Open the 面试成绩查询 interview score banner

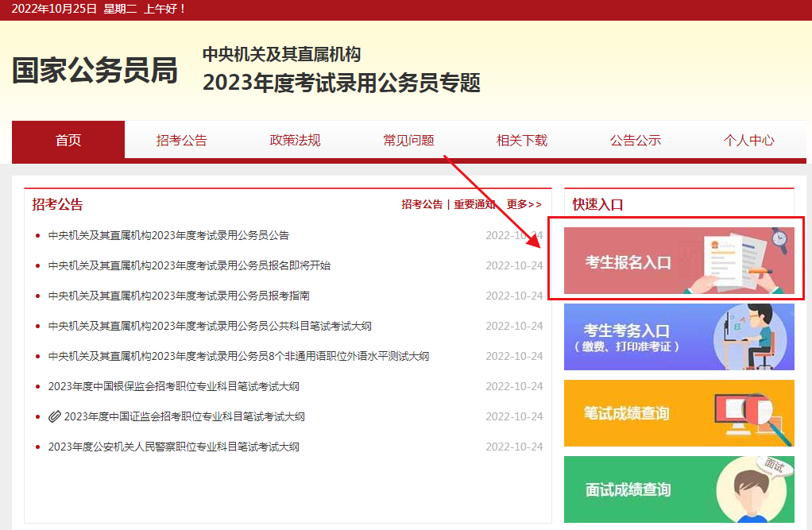point(679,489)
